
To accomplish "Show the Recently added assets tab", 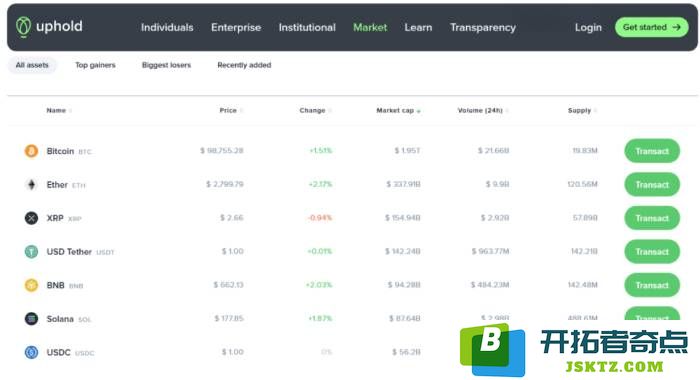I will (x=244, y=65).
